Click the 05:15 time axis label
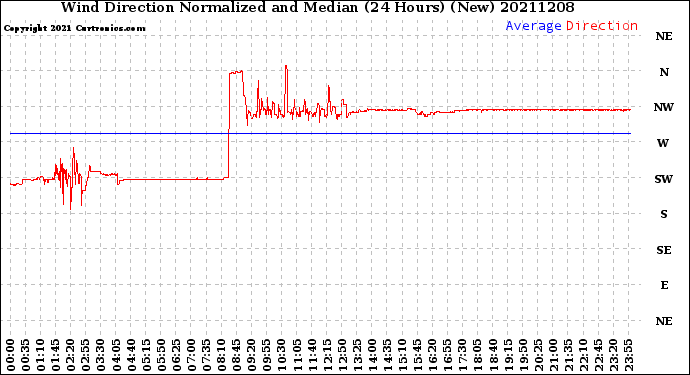The height and width of the screenshot is (375, 690). pos(146,355)
